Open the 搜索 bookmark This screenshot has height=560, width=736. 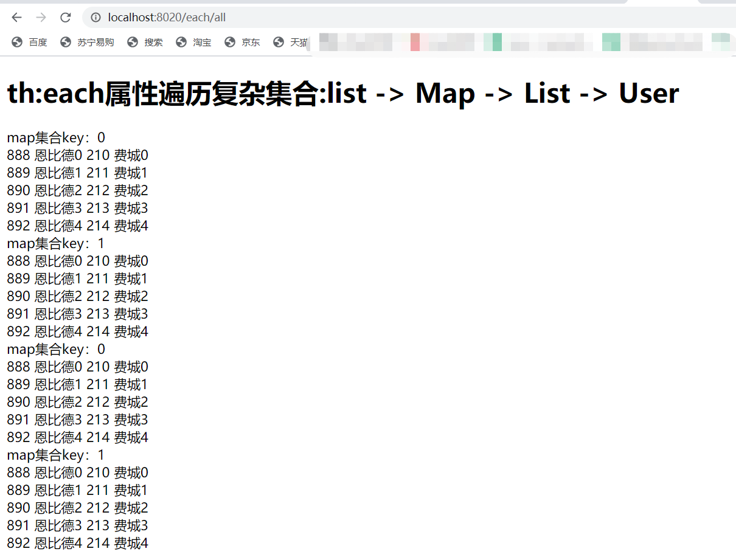pyautogui.click(x=145, y=42)
